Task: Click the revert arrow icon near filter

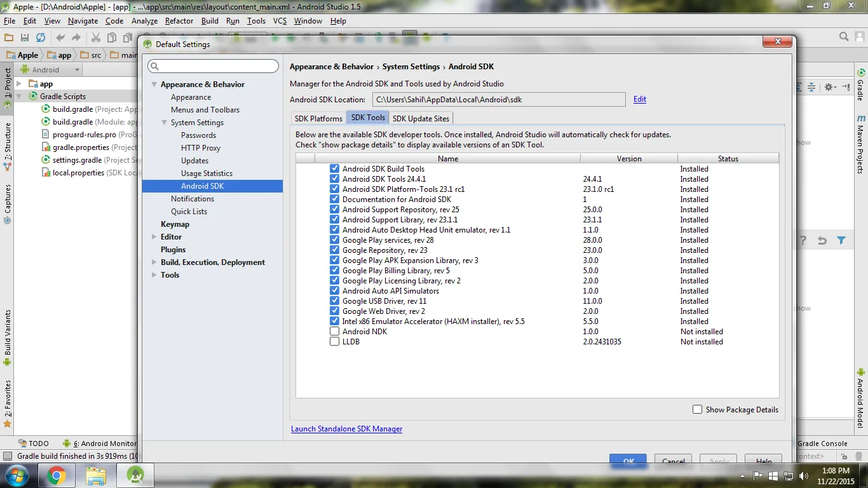Action: click(822, 241)
